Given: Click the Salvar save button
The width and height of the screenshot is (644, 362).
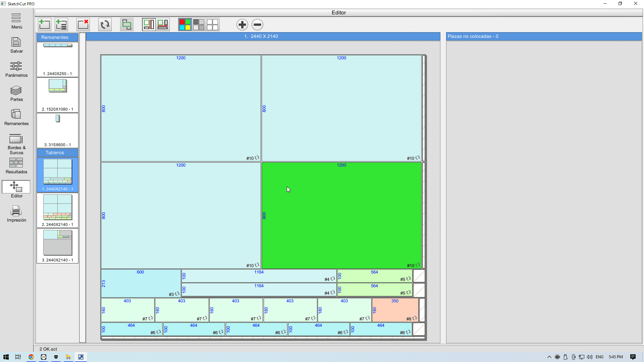Looking at the screenshot, I should point(16,45).
